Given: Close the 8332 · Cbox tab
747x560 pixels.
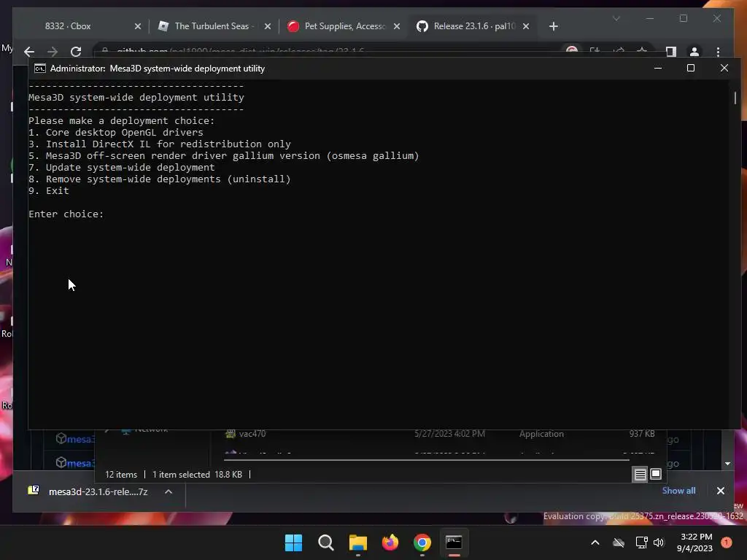Looking at the screenshot, I should tap(138, 27).
